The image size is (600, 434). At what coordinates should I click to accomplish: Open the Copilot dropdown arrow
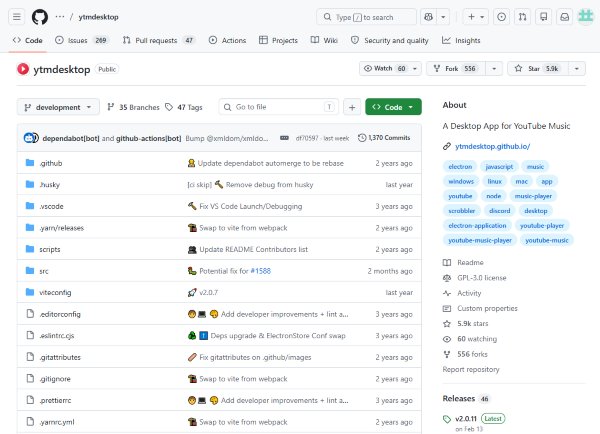[443, 17]
